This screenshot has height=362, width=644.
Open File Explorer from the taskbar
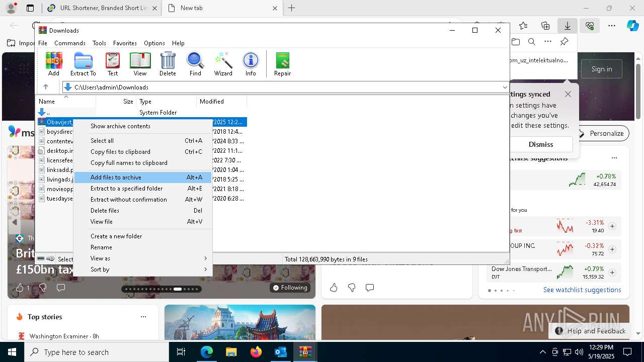pyautogui.click(x=231, y=352)
